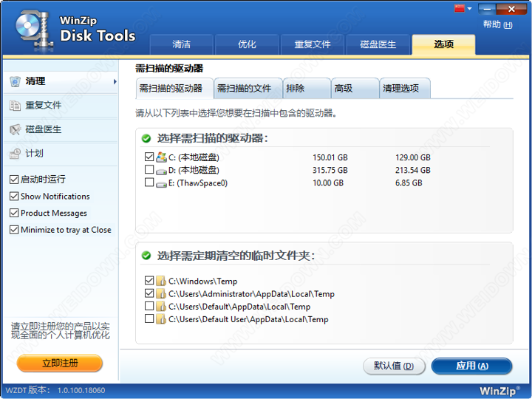This screenshot has width=532, height=399.
Task: Click the WinZip Disk Tools logo icon
Action: point(33,31)
